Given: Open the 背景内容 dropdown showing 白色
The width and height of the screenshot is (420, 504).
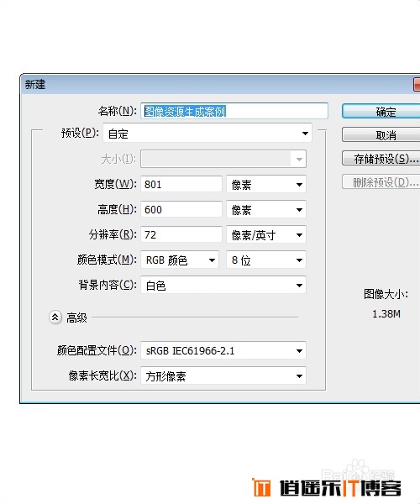Looking at the screenshot, I should point(223,285).
